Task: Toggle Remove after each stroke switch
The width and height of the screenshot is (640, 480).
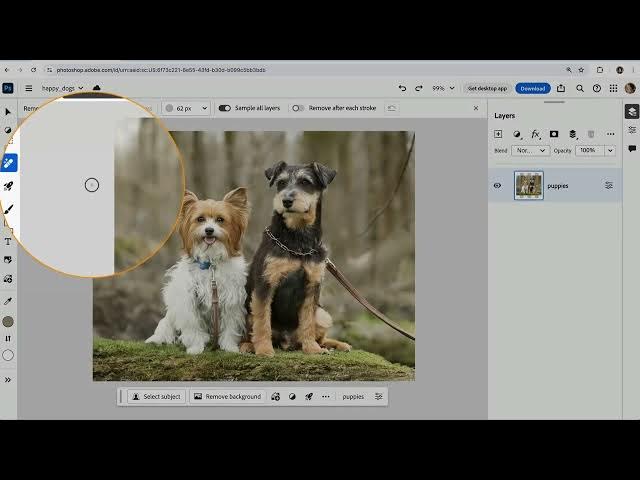Action: [298, 108]
